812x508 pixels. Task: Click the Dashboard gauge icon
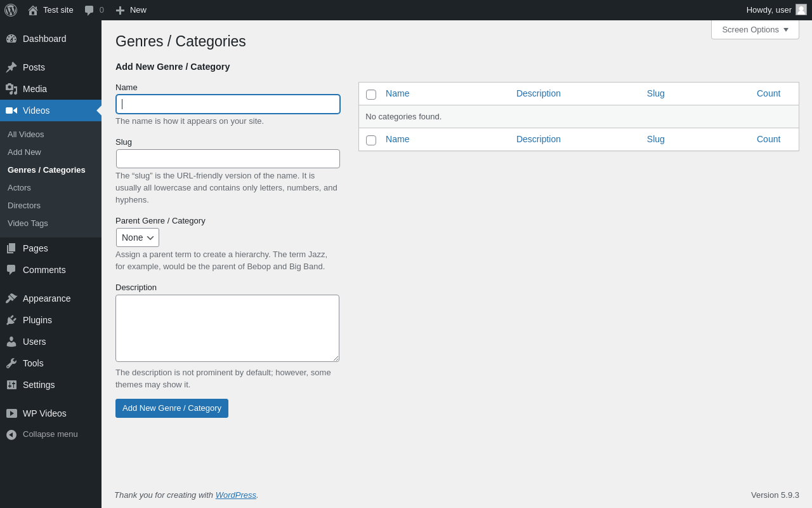tap(11, 39)
